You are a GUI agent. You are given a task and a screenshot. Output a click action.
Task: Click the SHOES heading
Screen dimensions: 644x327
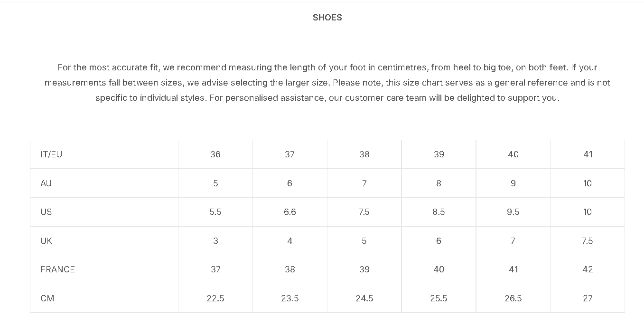pos(327,18)
